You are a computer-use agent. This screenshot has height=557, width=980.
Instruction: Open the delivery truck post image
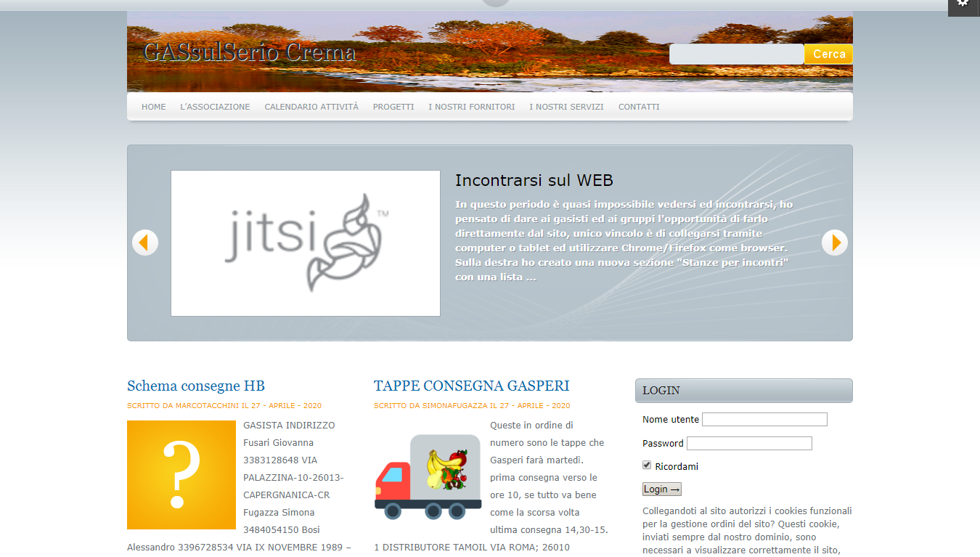point(428,475)
